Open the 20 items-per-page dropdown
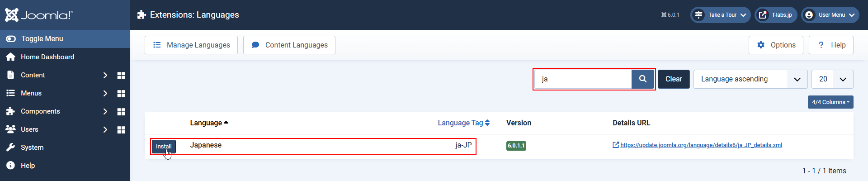 click(x=832, y=79)
